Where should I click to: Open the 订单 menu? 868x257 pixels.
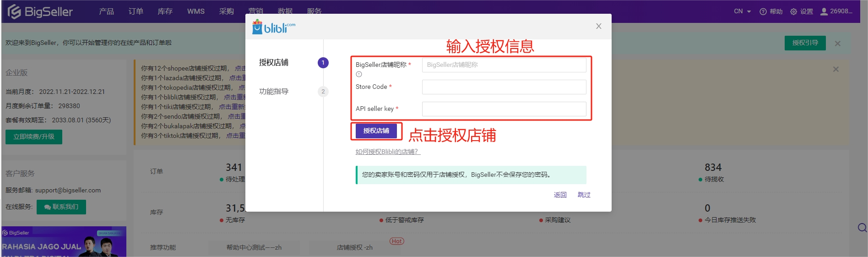coord(136,11)
